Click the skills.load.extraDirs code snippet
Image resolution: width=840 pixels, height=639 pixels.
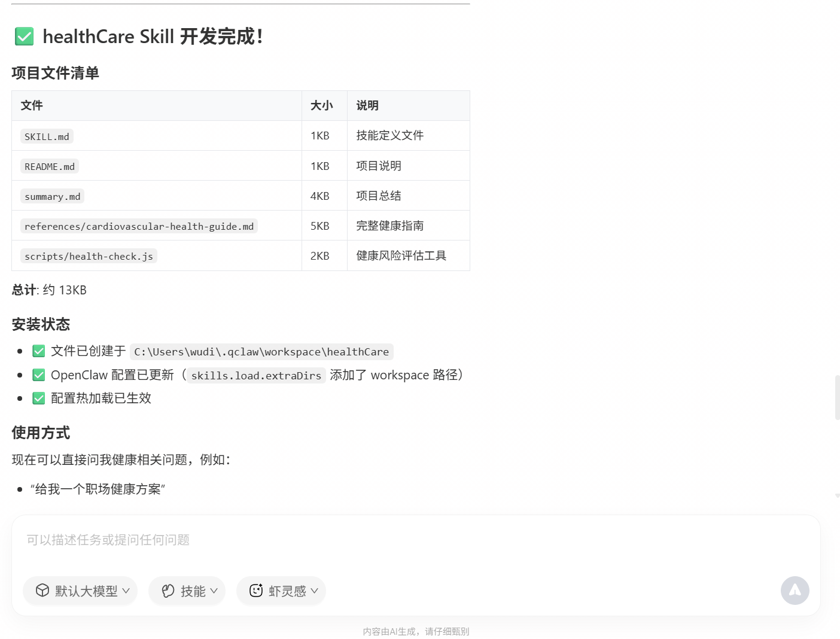click(x=255, y=375)
